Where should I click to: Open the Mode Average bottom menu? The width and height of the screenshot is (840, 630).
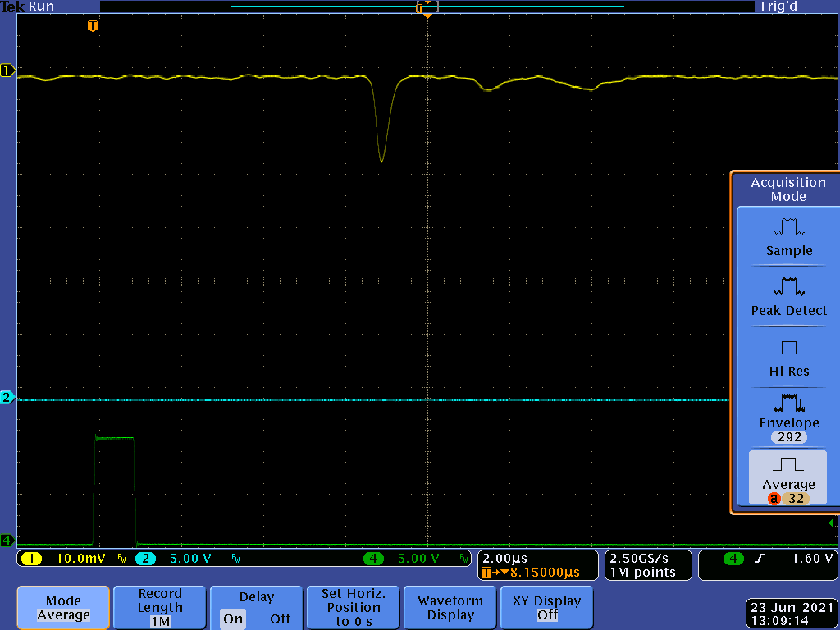pos(63,608)
